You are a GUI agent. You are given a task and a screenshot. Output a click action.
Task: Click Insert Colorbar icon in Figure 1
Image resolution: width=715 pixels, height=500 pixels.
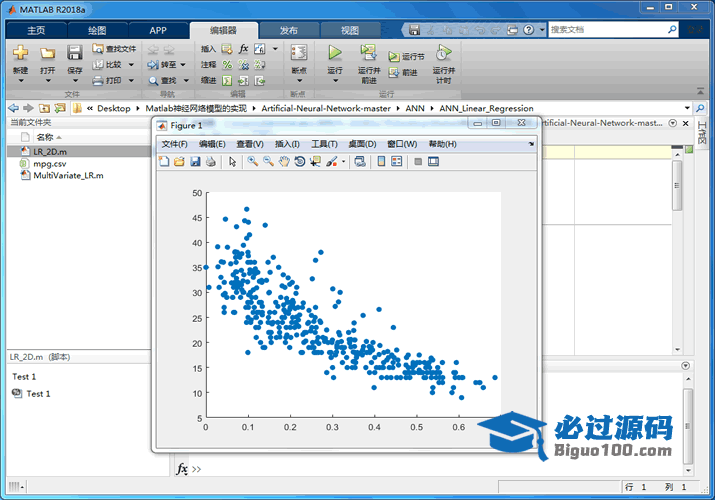pos(381,161)
